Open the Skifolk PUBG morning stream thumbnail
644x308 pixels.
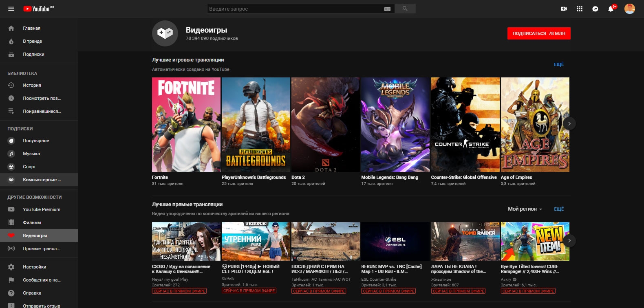(x=256, y=241)
